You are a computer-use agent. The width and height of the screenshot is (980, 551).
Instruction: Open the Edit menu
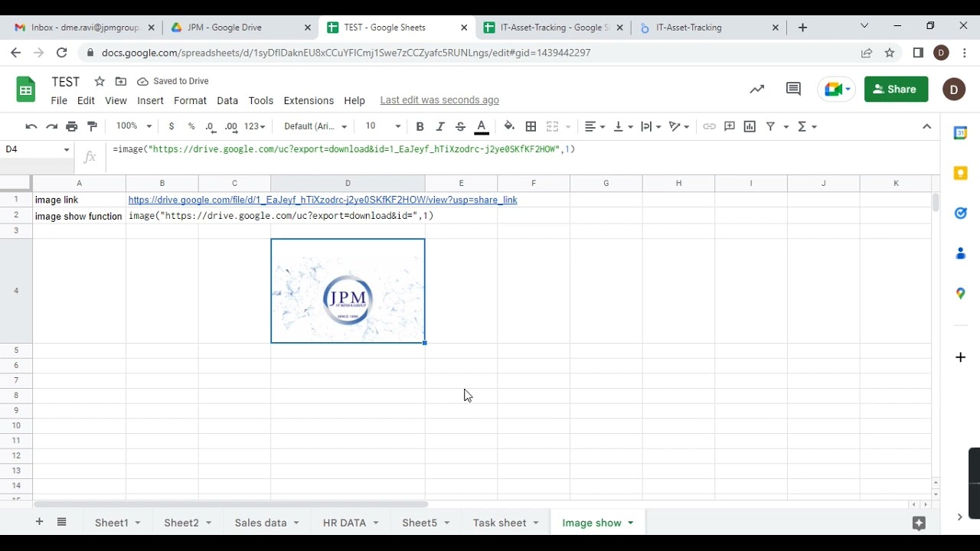point(86,100)
